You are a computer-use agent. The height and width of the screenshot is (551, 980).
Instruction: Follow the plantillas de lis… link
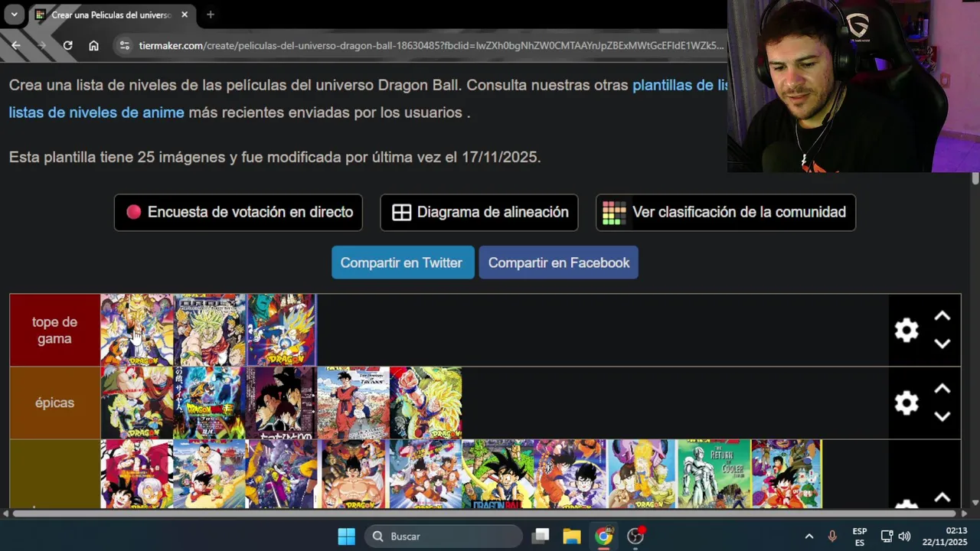[680, 85]
